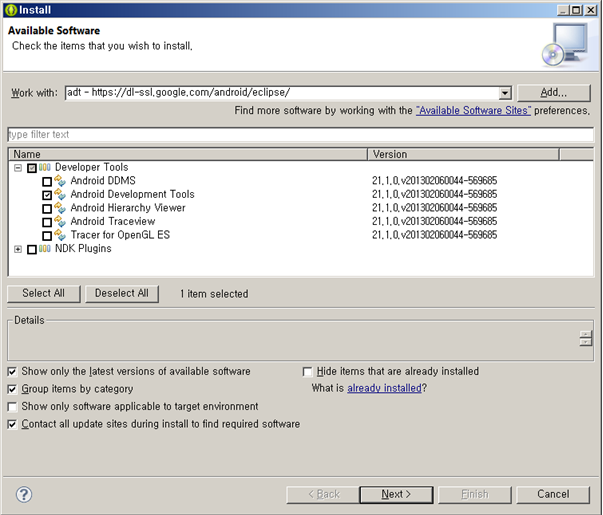This screenshot has width=603, height=515.
Task: Expand the NDK Plugins tree node
Action: tap(18, 249)
